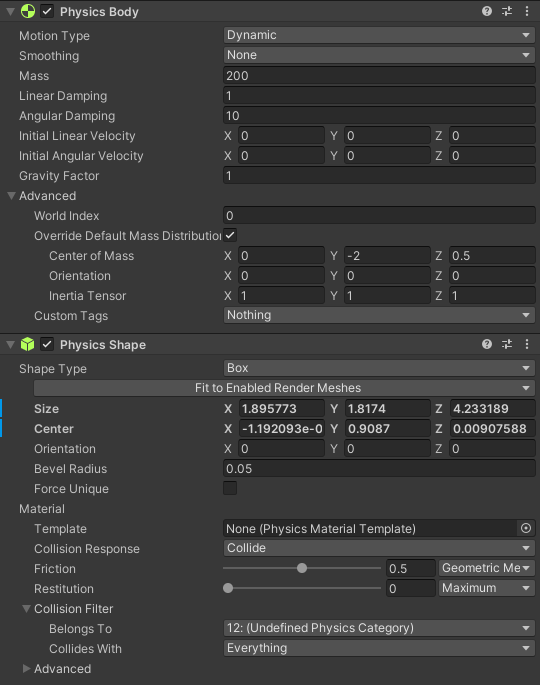This screenshot has height=685, width=540.
Task: Click the bold Center property label
Action: 54,429
